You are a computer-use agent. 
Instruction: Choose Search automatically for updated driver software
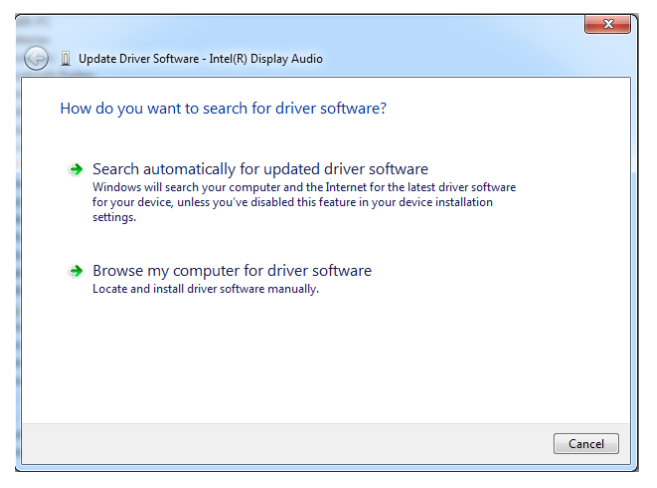tap(260, 169)
